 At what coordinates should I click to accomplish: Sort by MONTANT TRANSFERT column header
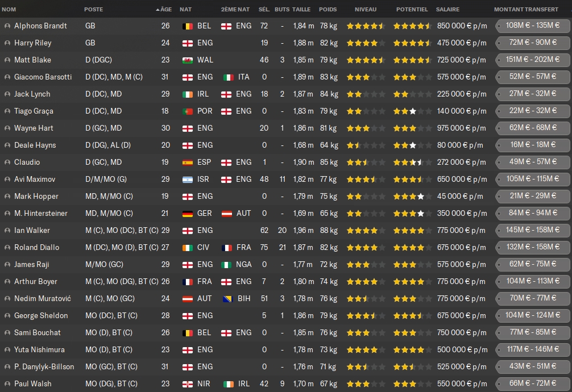(526, 10)
